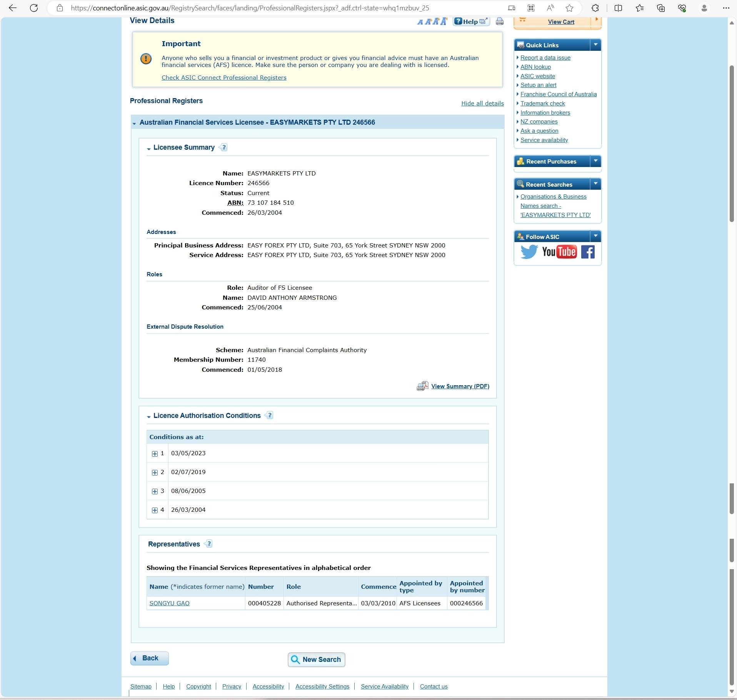Open Service Availability footer link
This screenshot has height=700, width=737.
click(385, 687)
